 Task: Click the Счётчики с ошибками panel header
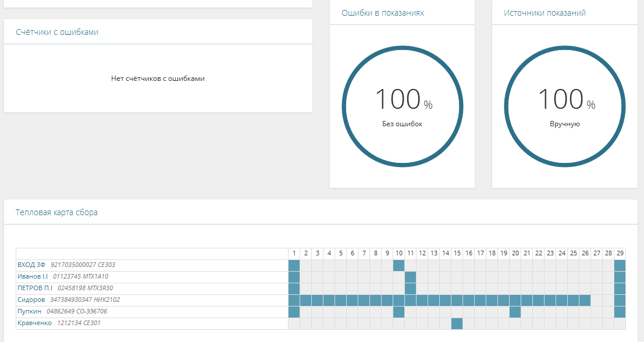click(x=57, y=33)
